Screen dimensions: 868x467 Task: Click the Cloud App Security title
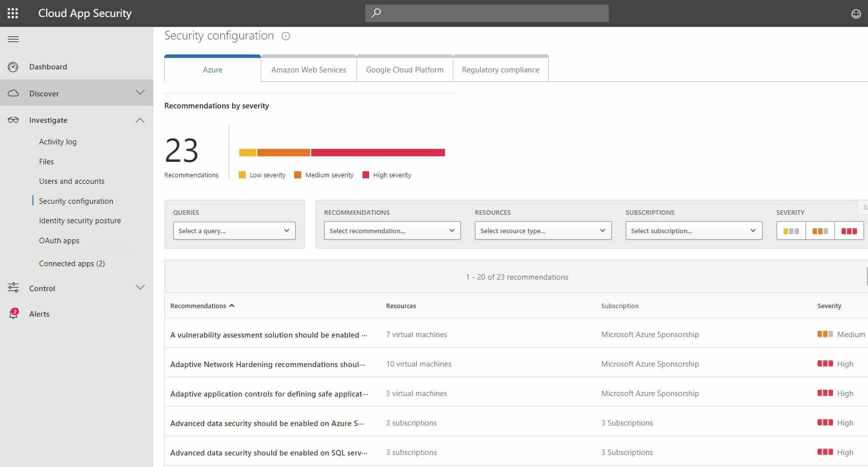click(85, 13)
